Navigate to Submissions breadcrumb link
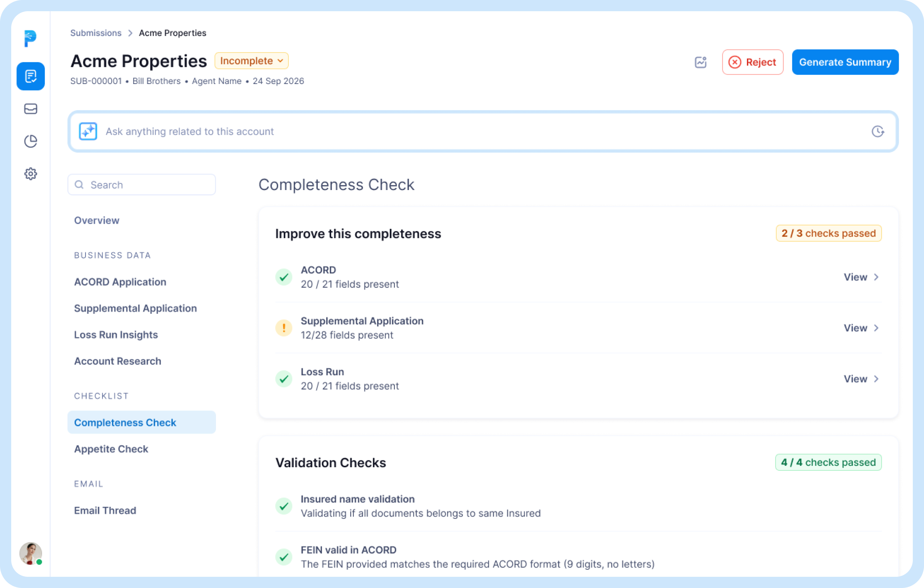 96,33
